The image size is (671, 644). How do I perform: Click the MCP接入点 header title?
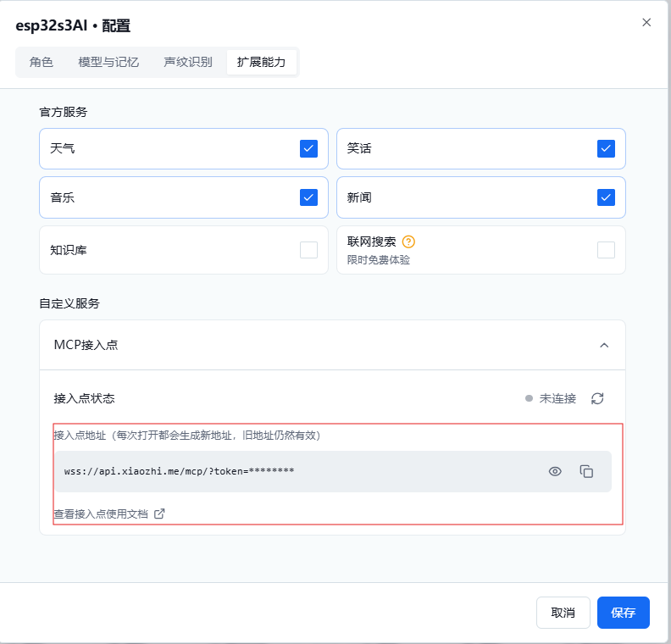[86, 345]
